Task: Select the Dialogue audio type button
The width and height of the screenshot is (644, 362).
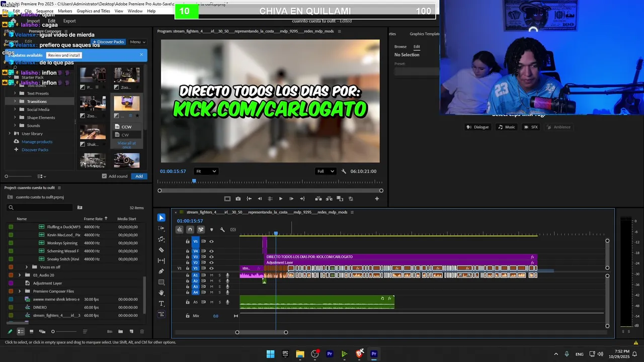Action: 478,127
